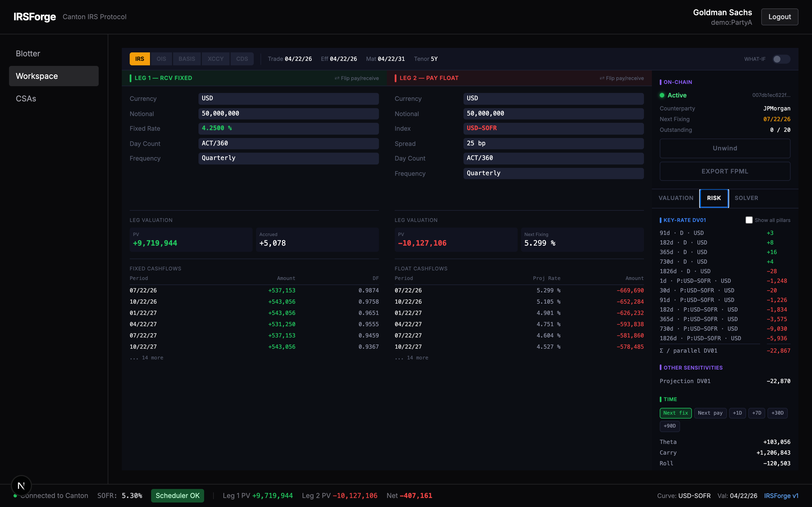Open the SOLVER tab

click(x=747, y=198)
